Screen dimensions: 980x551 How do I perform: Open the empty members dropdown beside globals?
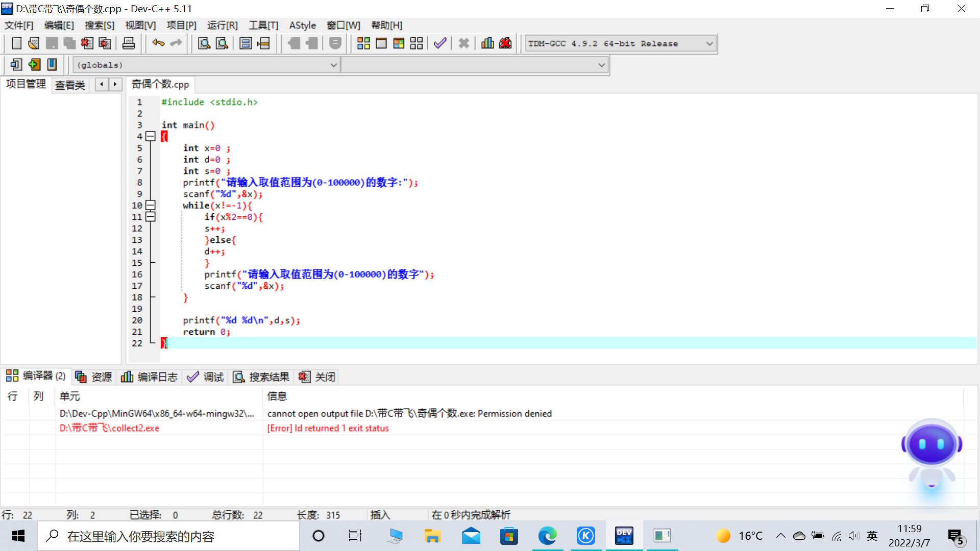(474, 65)
